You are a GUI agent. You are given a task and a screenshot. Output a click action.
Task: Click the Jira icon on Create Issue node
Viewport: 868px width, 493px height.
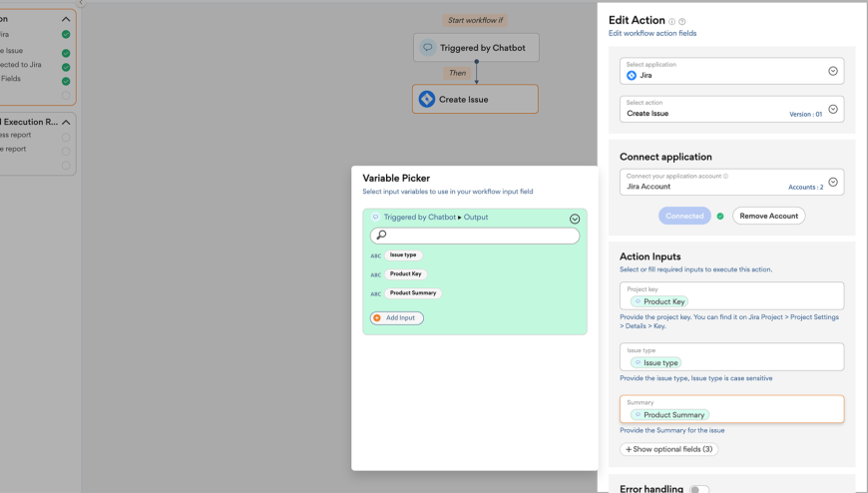pos(427,99)
